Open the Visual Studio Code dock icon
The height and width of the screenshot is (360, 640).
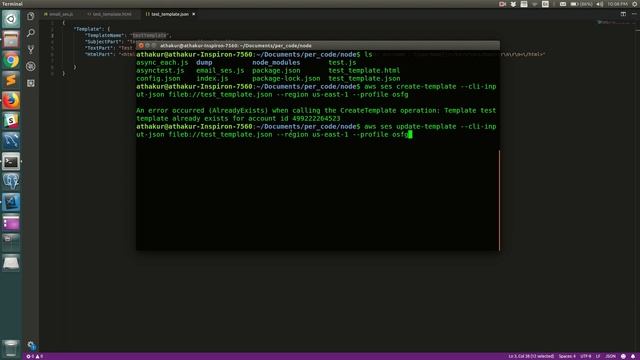click(x=11, y=202)
